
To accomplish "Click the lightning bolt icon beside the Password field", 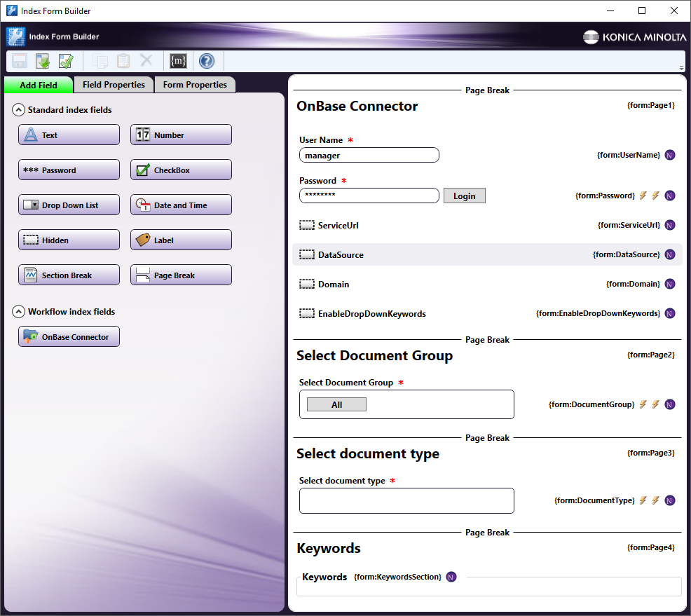I will click(643, 196).
